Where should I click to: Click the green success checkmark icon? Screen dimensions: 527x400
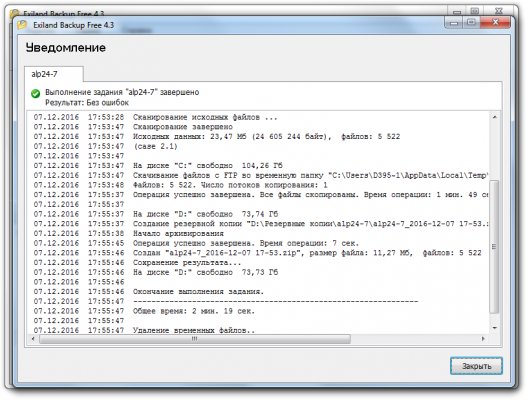pos(35,93)
